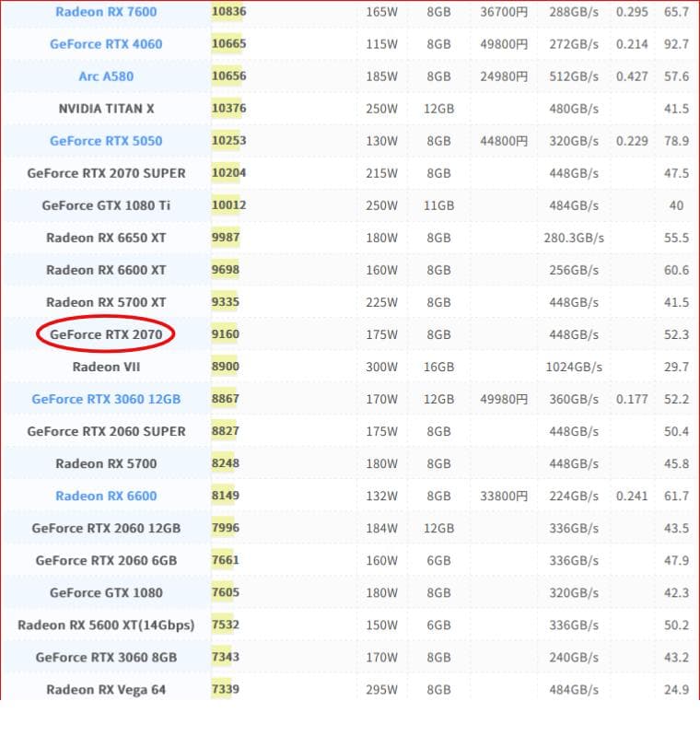Screen dimensions: 700x736
Task: Select Radeon RX 5600 XT(14Gbps) name
Action: 106,625
